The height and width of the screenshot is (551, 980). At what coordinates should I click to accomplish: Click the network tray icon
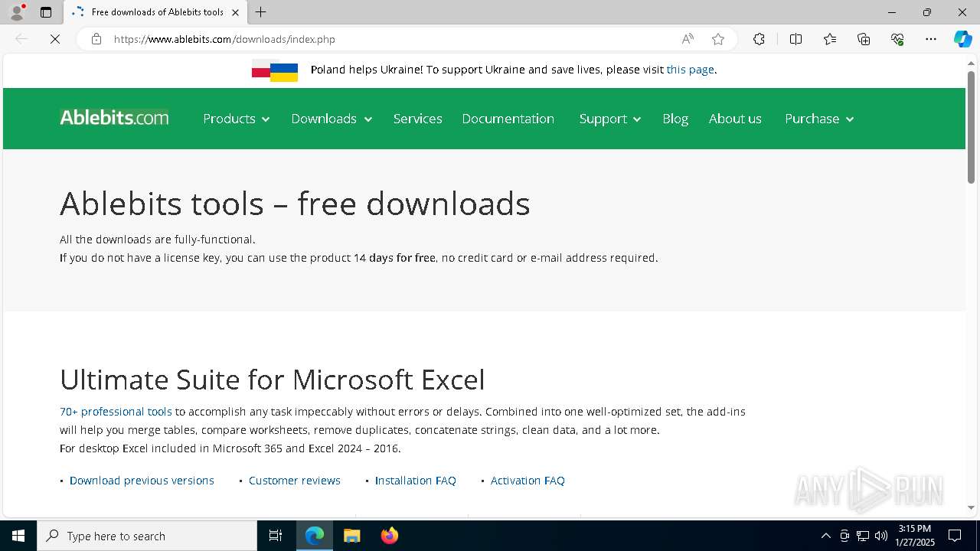click(863, 536)
